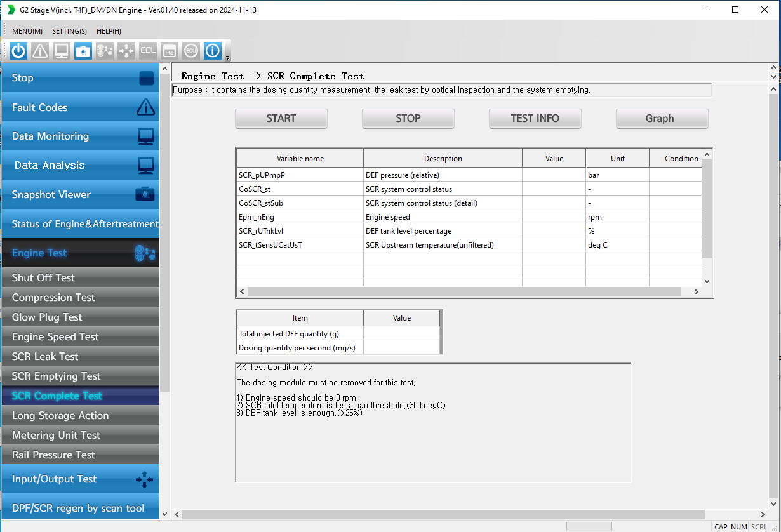Click the ECU toolbar icon
781x532 pixels.
coord(191,51)
